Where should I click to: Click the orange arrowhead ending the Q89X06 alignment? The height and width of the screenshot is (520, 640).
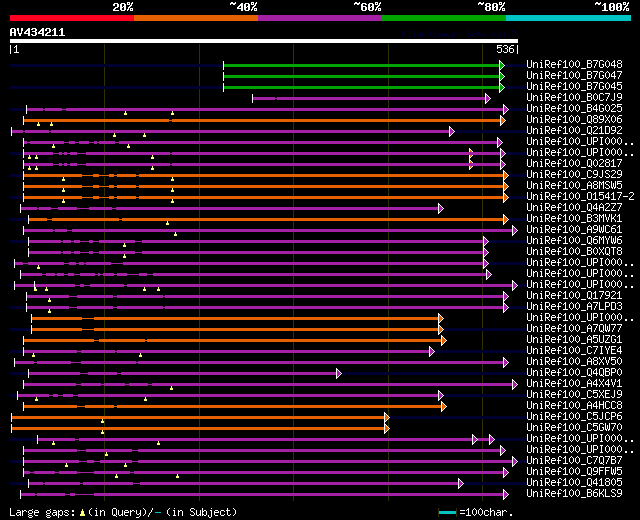pos(502,120)
